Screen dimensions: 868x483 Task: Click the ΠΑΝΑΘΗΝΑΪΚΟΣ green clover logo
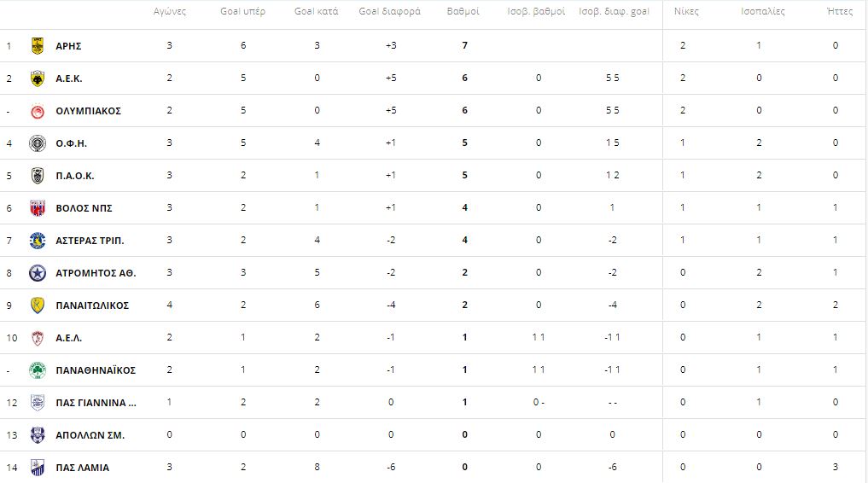(x=37, y=370)
